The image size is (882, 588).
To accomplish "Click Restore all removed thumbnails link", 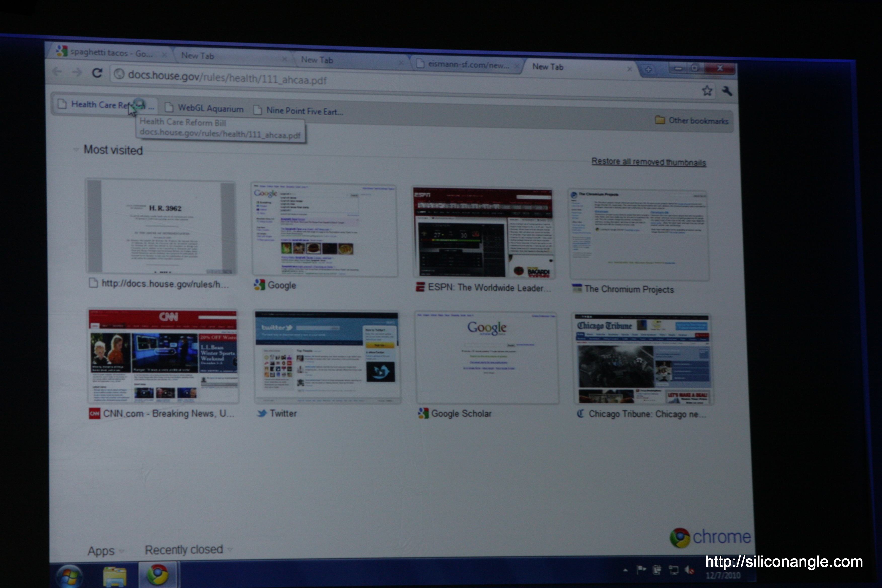I will [x=648, y=162].
